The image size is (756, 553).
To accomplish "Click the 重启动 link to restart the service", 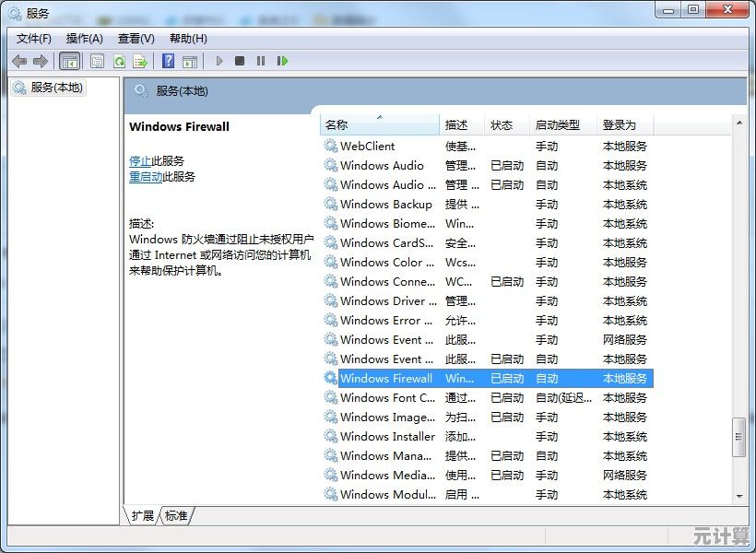I will tap(146, 177).
